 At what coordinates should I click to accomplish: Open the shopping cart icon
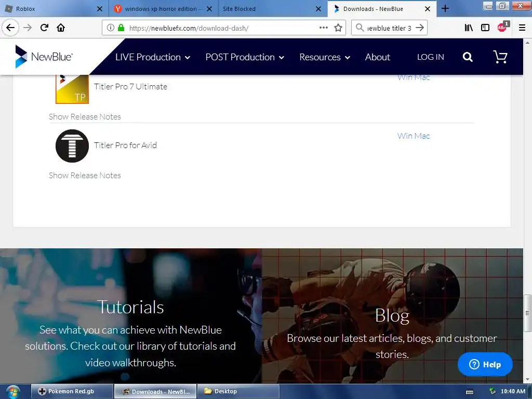pyautogui.click(x=500, y=57)
